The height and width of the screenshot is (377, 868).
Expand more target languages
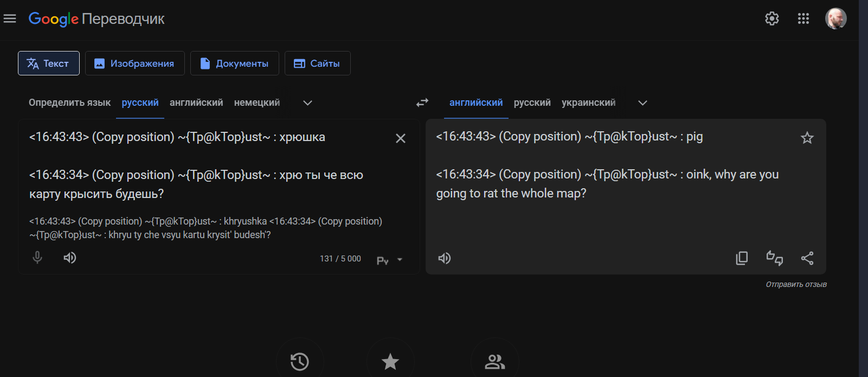[x=642, y=103]
